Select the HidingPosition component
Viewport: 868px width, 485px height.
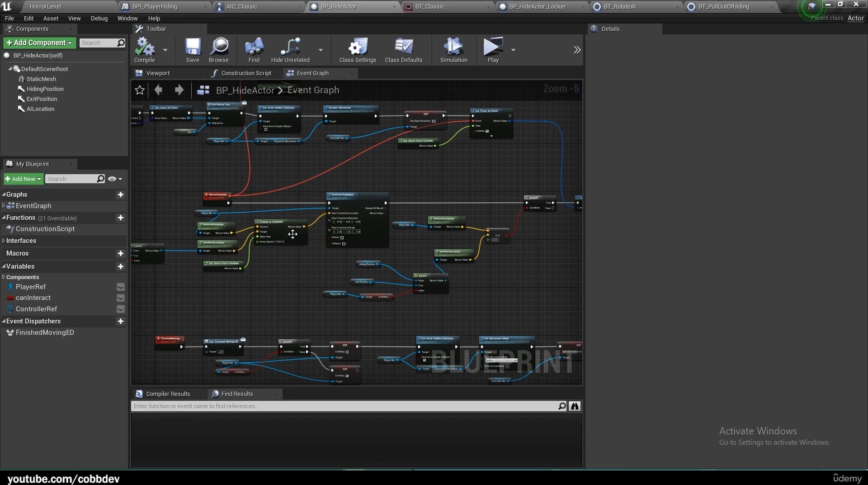pyautogui.click(x=45, y=89)
